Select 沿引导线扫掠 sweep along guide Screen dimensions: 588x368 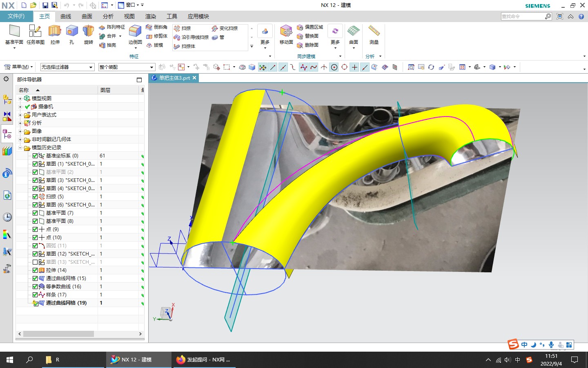point(191,37)
